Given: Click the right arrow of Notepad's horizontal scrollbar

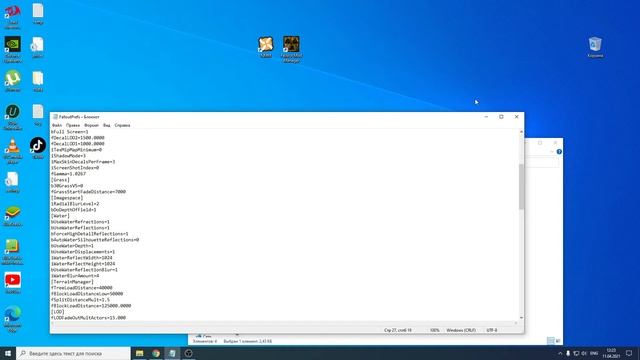Looking at the screenshot, I should coord(516,323).
